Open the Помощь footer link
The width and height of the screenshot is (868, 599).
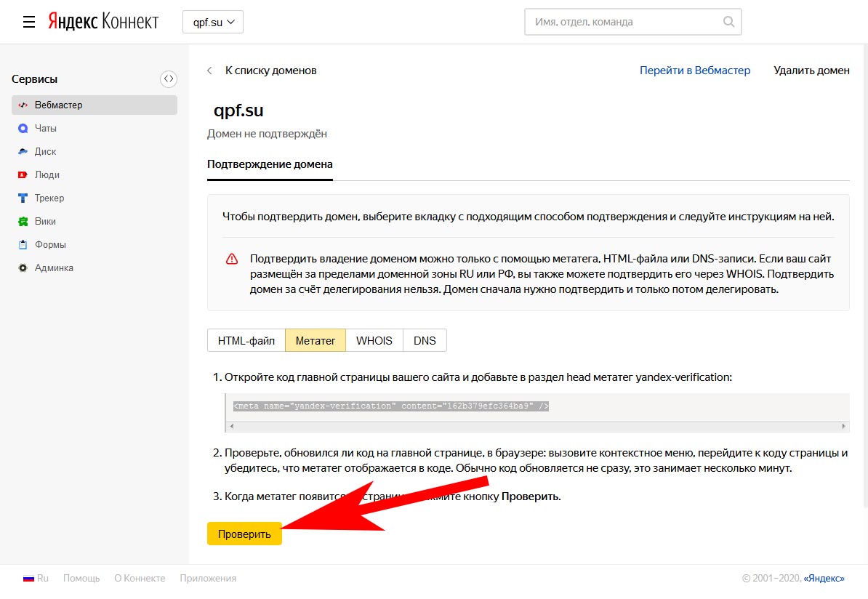81,579
